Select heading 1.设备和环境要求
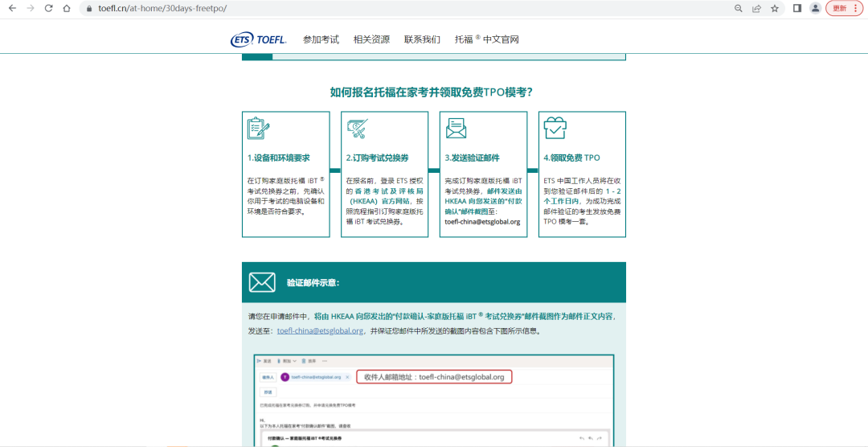Image resolution: width=868 pixels, height=447 pixels. coord(278,158)
